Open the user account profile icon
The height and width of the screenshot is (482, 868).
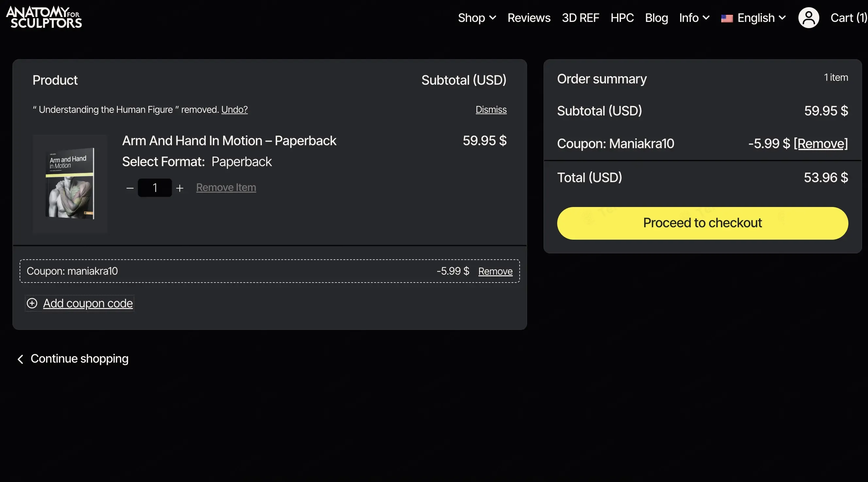[x=809, y=18]
